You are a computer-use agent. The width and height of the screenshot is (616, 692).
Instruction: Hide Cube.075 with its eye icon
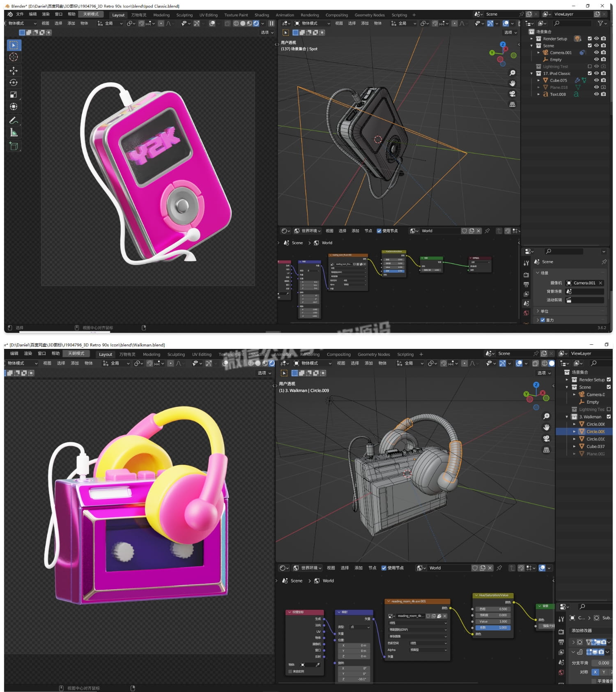click(596, 81)
